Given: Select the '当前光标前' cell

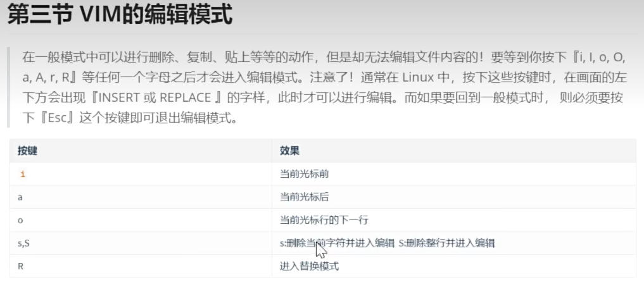Looking at the screenshot, I should click(x=454, y=175).
